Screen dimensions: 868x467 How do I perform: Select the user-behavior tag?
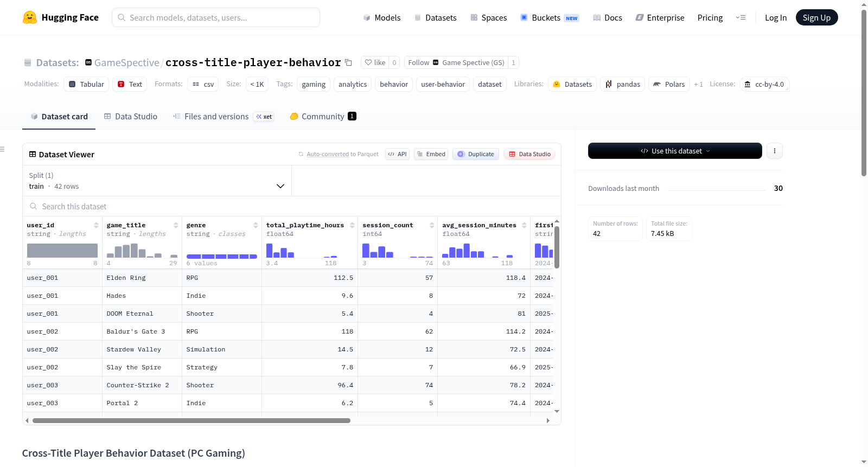pyautogui.click(x=443, y=84)
